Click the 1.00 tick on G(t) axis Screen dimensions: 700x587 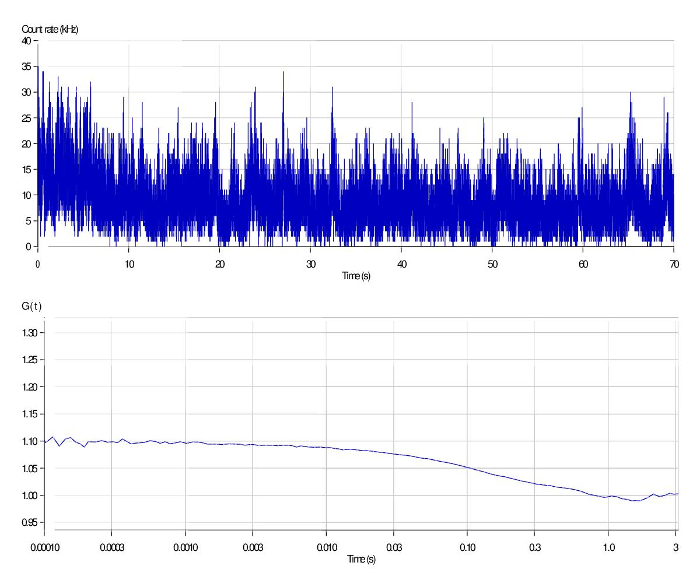coord(30,495)
